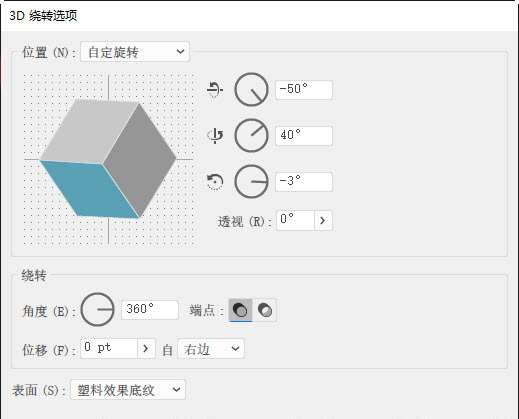Expand the 透视 perspective slider arrow
This screenshot has width=519, height=419.
(x=323, y=220)
